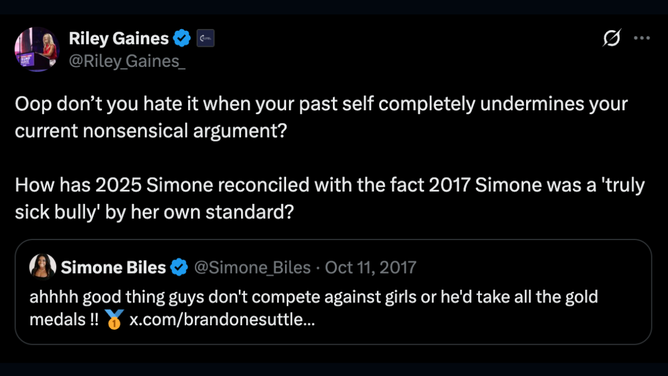Click the words 'current nonsensical argument?'

(x=151, y=131)
